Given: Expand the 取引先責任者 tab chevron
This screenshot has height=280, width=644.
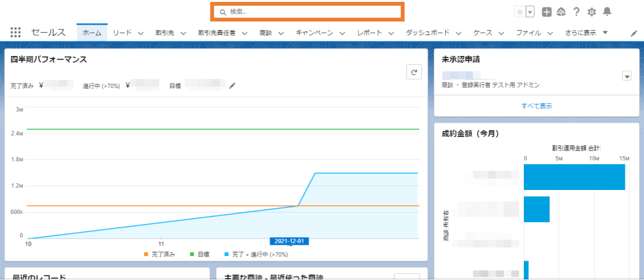Looking at the screenshot, I should tap(245, 33).
